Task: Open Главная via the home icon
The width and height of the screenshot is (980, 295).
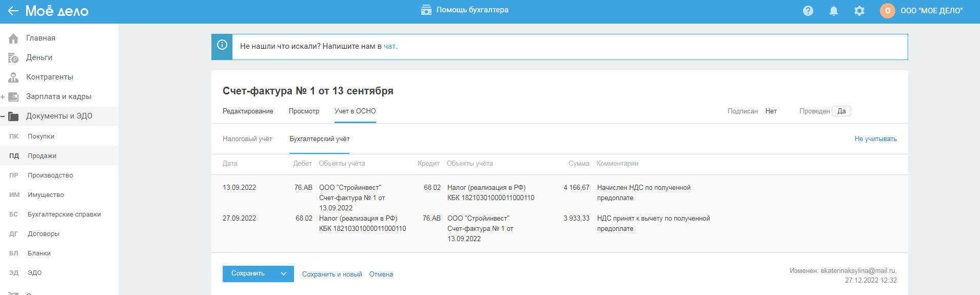Action: pyautogui.click(x=13, y=38)
